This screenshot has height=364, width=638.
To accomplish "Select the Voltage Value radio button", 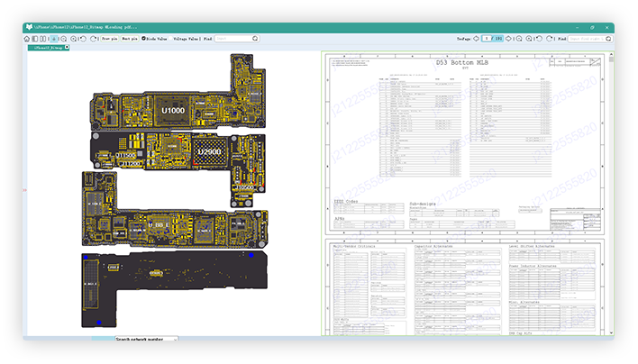I will (x=171, y=39).
